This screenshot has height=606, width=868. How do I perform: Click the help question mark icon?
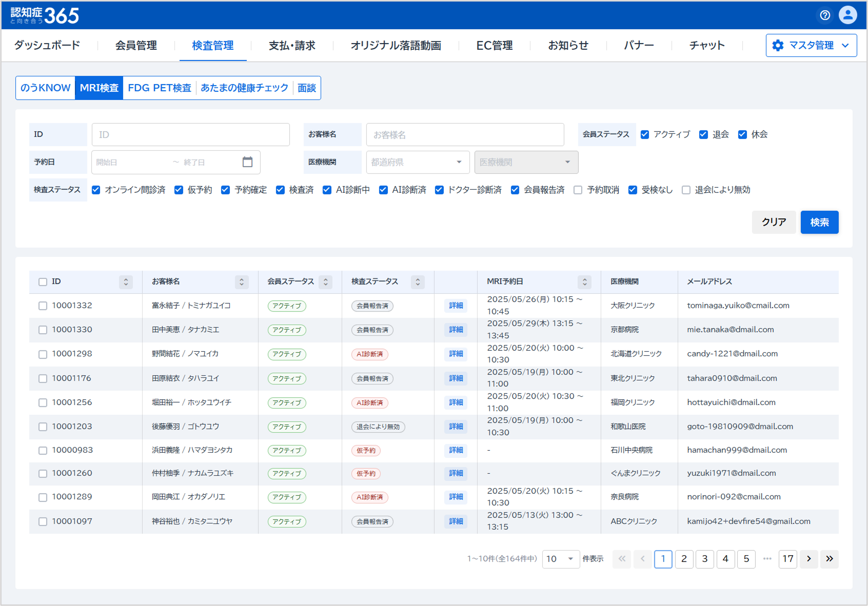(x=825, y=15)
